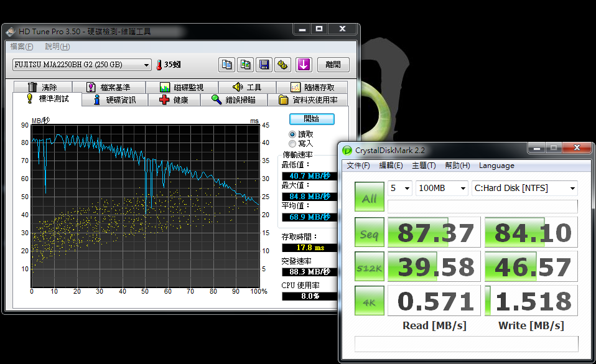
Task: Expand the test count dropdown showing 5
Action: click(x=400, y=188)
